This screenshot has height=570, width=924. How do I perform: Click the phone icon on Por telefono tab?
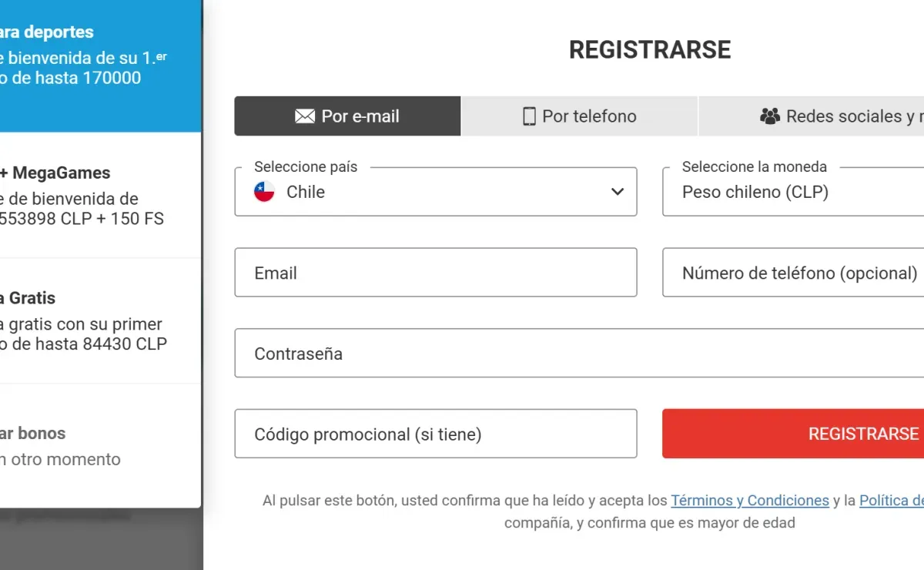[529, 116]
